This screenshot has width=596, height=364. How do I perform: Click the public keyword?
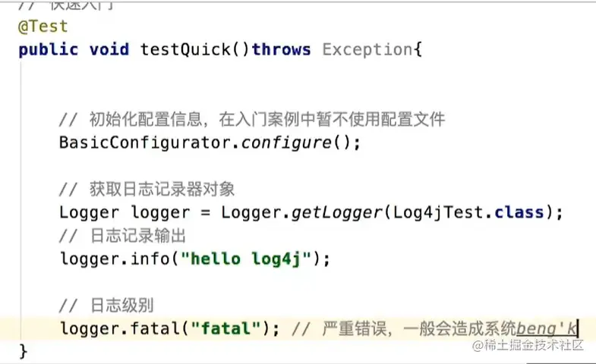(49, 50)
